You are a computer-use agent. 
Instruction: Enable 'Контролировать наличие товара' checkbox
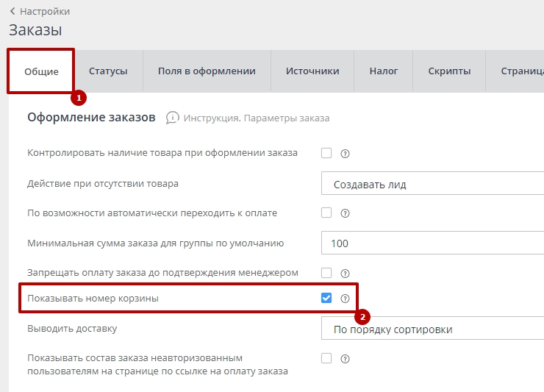[326, 154]
